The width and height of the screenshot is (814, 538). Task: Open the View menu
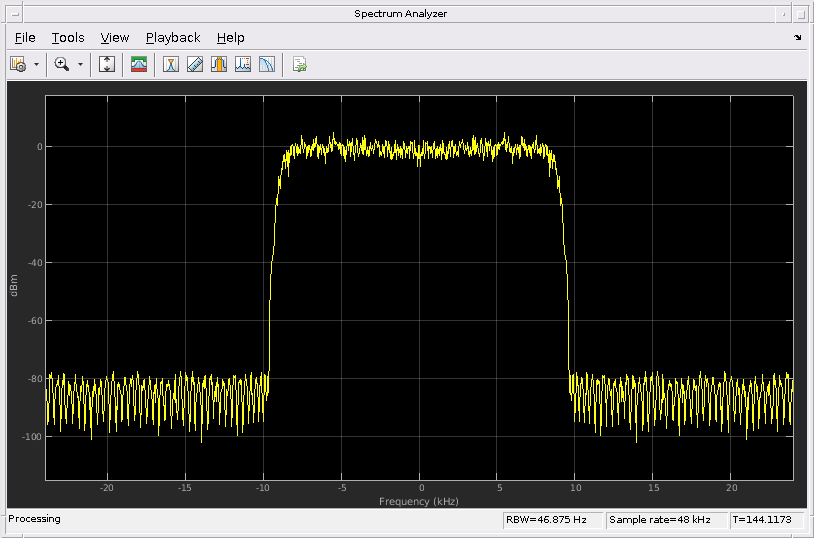[115, 38]
